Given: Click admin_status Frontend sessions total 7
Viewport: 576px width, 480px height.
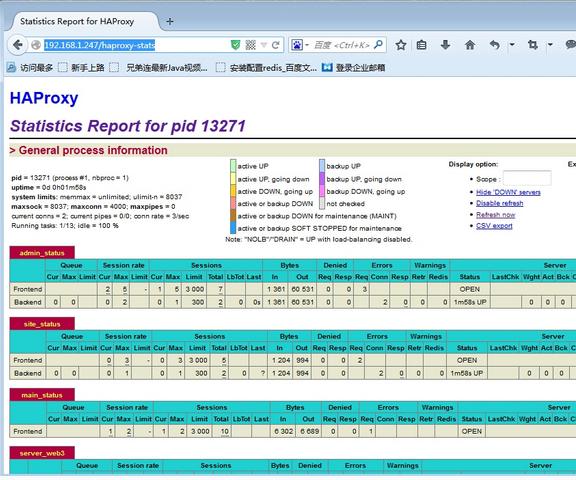Looking at the screenshot, I should [220, 289].
